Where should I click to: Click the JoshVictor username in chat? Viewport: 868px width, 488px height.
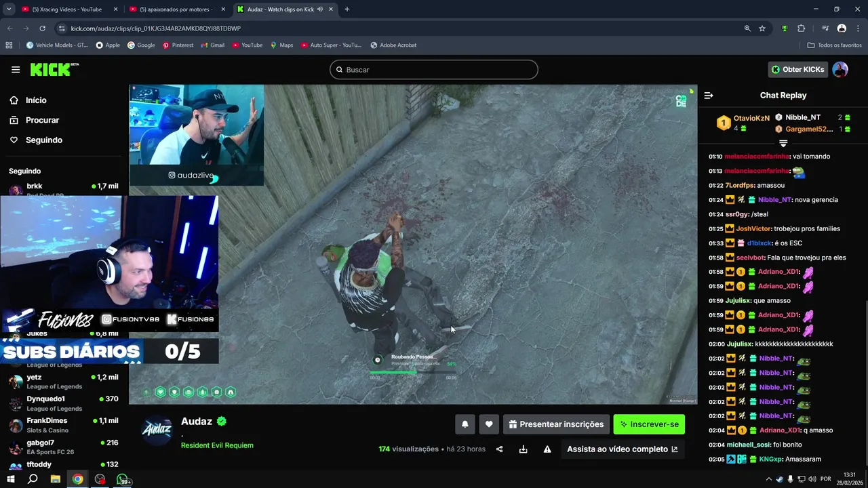tap(753, 229)
